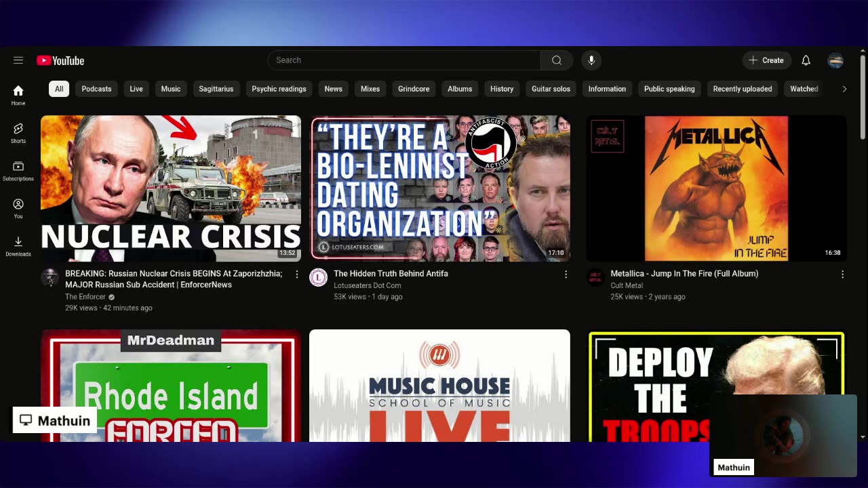The image size is (868, 488).
Task: Open the hamburger guide menu
Action: 18,60
